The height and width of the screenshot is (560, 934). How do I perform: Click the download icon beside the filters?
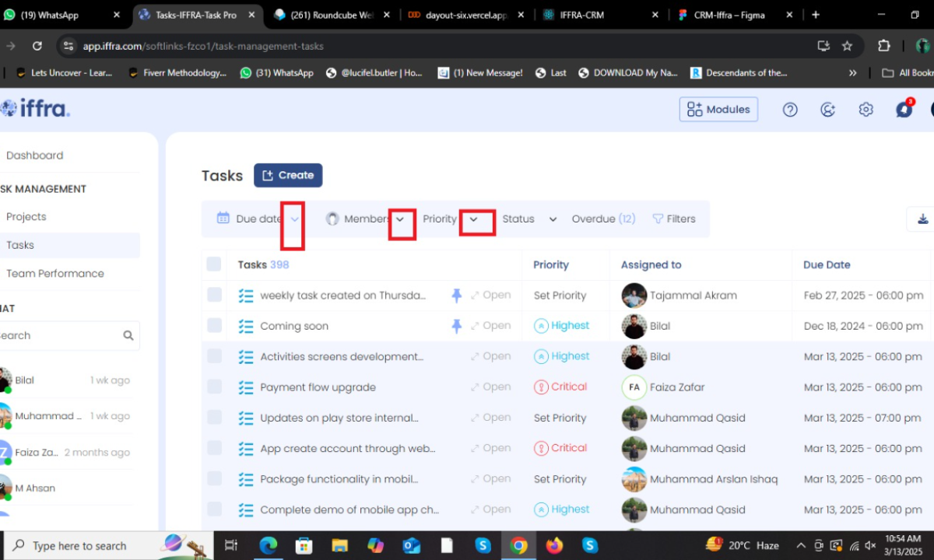(922, 219)
